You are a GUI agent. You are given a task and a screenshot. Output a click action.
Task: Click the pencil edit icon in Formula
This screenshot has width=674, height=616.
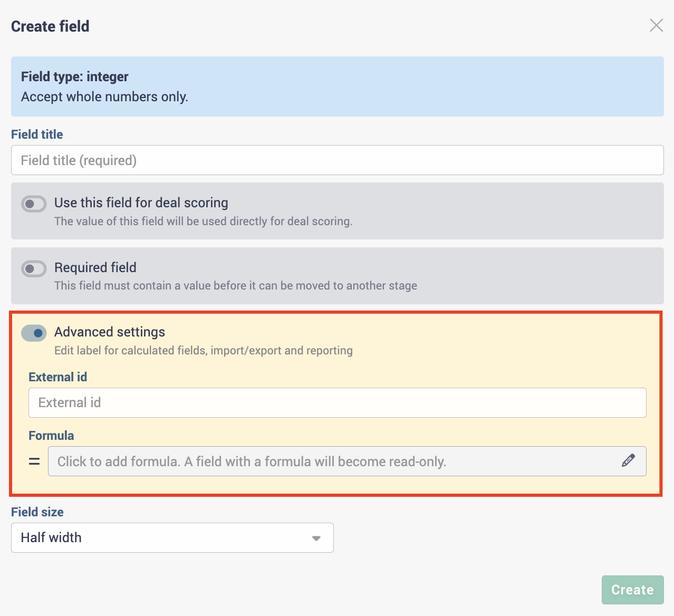628,460
